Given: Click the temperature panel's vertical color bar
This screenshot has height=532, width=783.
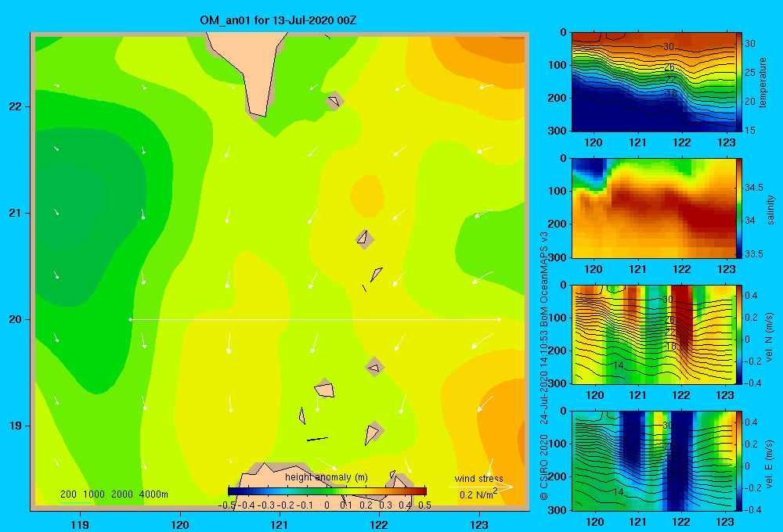Looking at the screenshot, I should pyautogui.click(x=739, y=82).
